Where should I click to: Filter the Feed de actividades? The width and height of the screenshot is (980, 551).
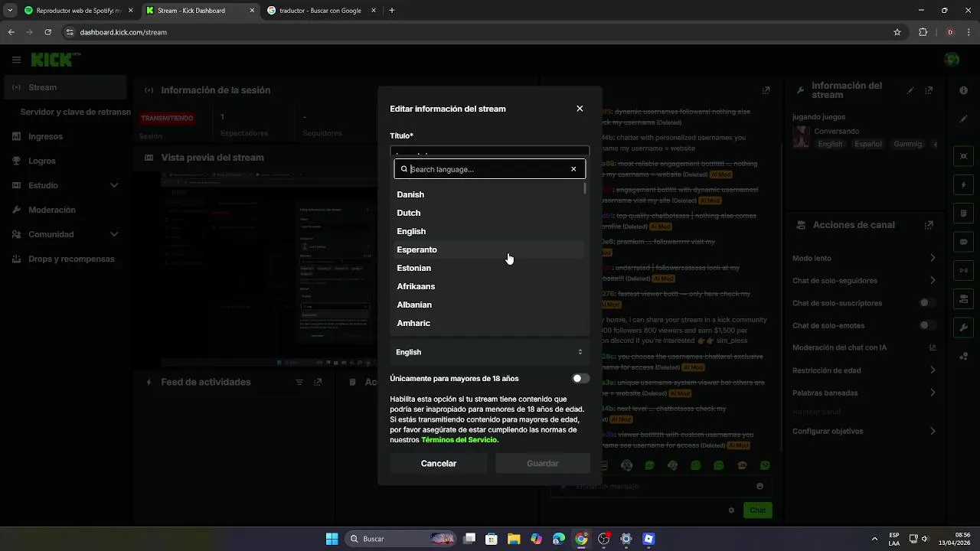tap(299, 382)
